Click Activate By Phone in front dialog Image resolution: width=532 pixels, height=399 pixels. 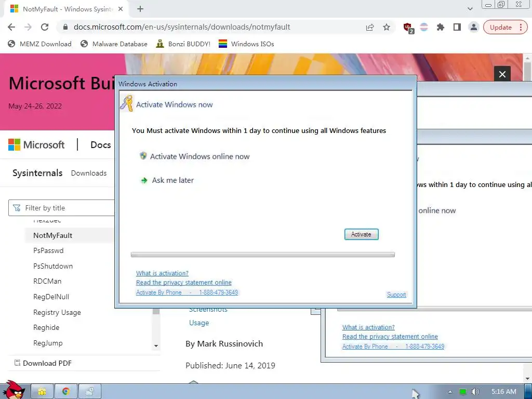pyautogui.click(x=187, y=292)
